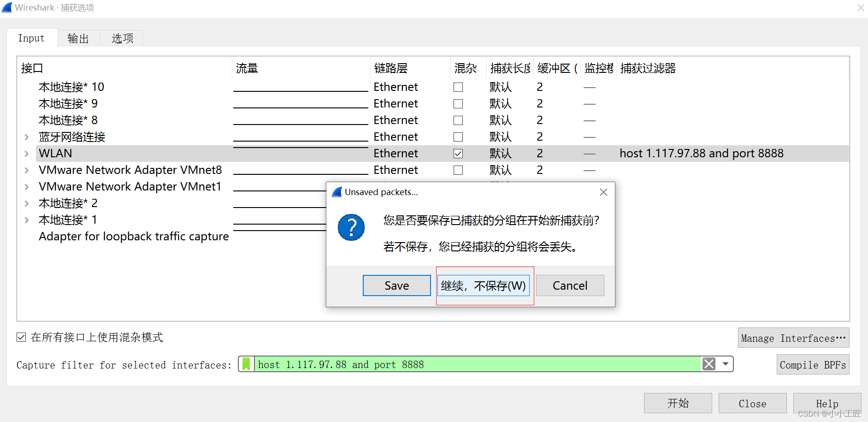
Task: Click the Close button
Action: point(752,404)
